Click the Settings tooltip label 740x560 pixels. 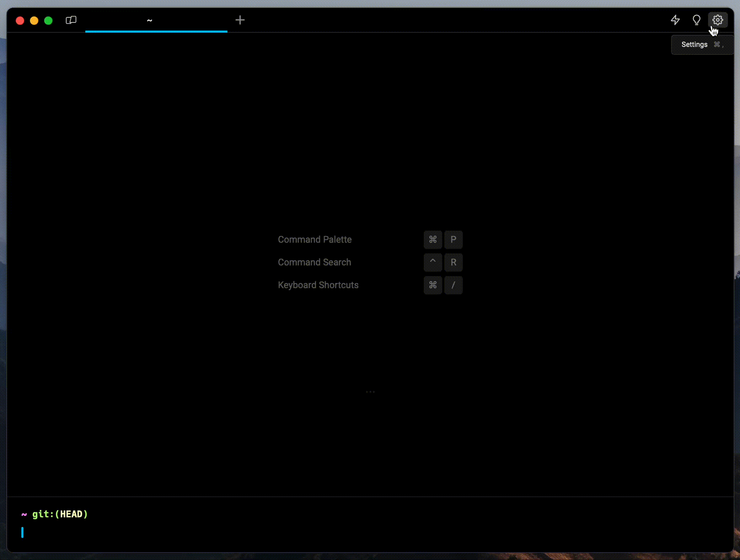click(694, 44)
